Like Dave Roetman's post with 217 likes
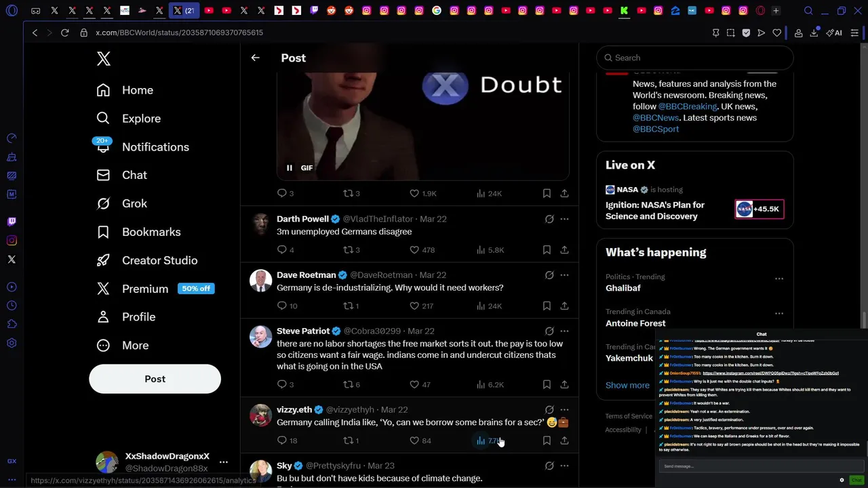868x488 pixels. point(421,306)
